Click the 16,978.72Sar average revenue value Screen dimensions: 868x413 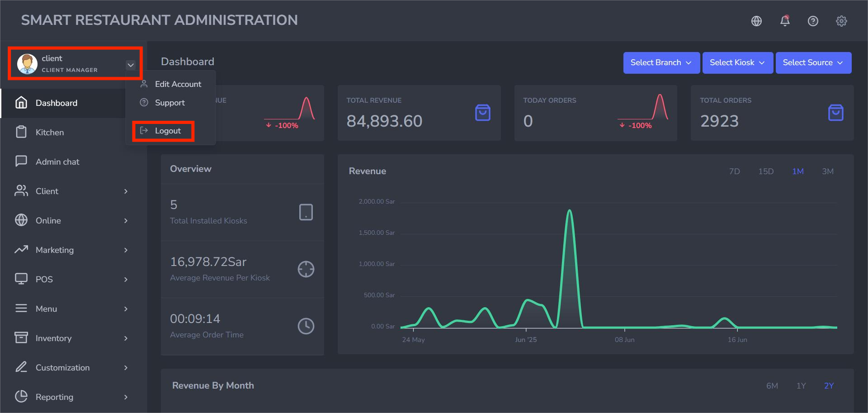tap(208, 262)
